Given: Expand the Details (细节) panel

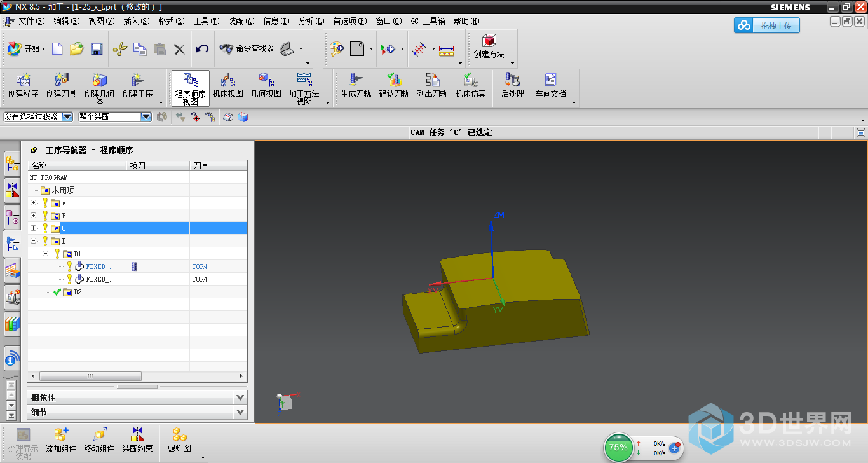Looking at the screenshot, I should pos(240,412).
